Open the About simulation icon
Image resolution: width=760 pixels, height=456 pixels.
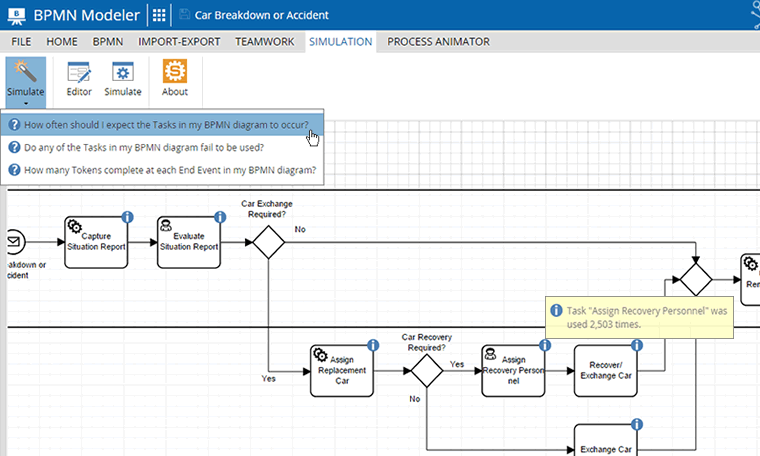tap(174, 79)
